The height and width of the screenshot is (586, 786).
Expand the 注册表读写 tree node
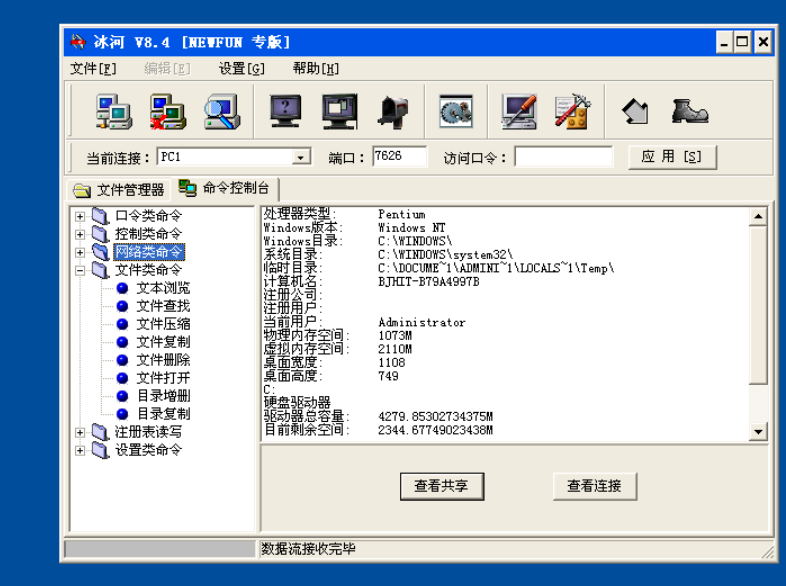tap(80, 433)
